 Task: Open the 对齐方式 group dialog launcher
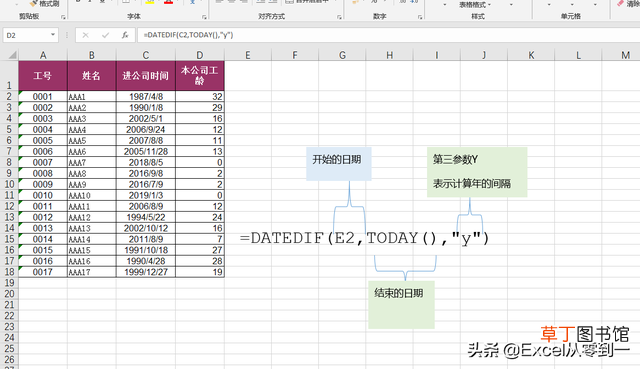(x=340, y=17)
